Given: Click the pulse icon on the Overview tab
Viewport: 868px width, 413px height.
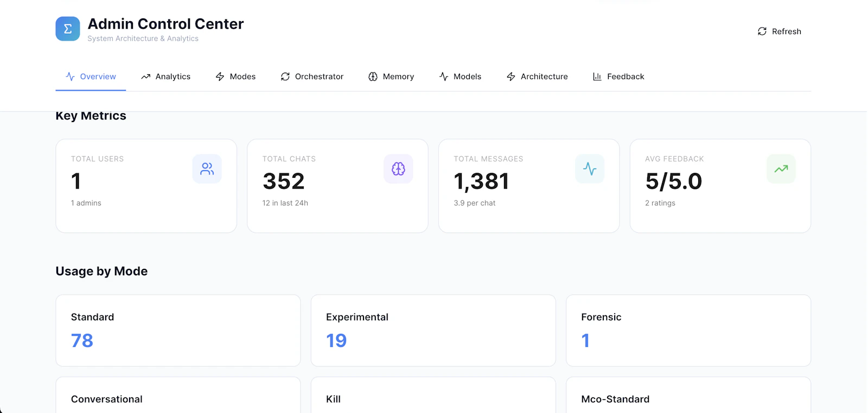Looking at the screenshot, I should click(71, 76).
